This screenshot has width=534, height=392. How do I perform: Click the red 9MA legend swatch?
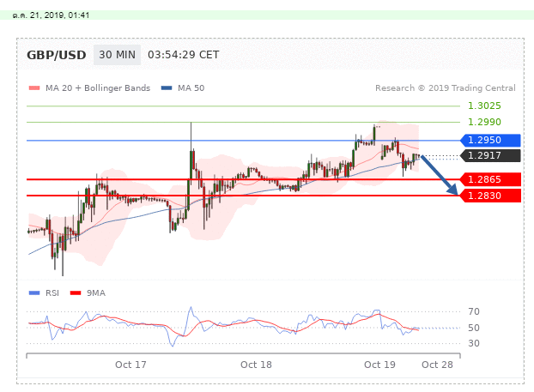point(76,293)
